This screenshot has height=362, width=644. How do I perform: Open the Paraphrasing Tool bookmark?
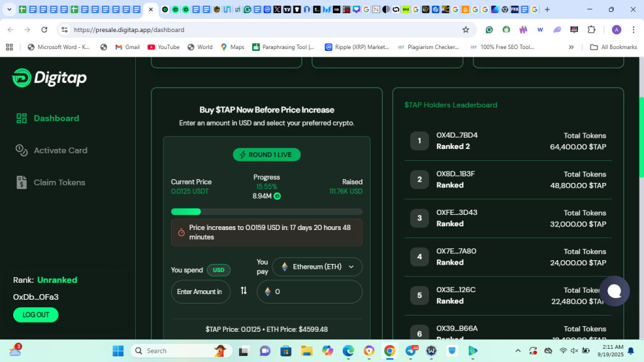[x=284, y=47]
